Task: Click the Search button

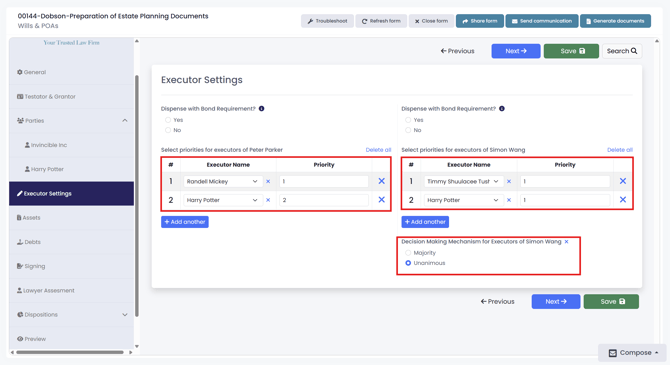Action: pos(622,51)
